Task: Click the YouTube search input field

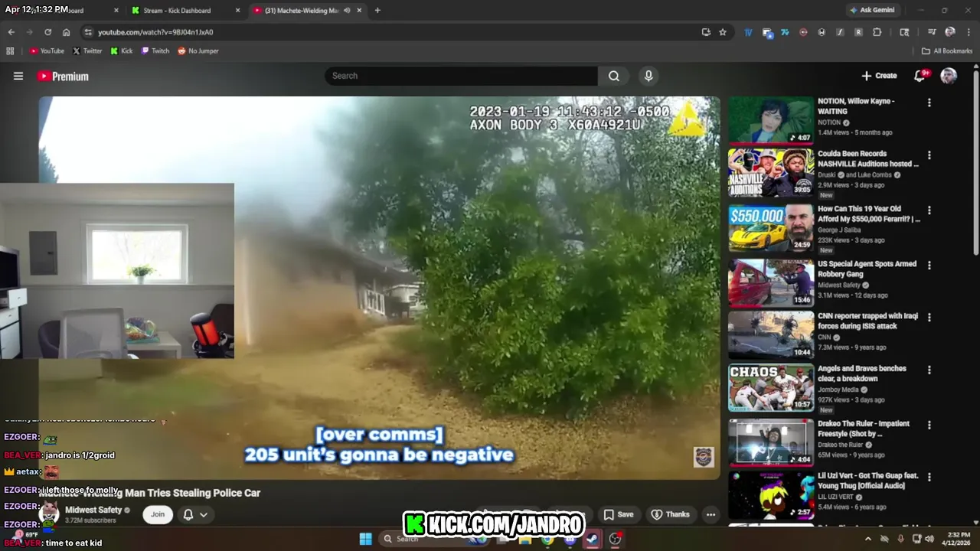Action: (x=462, y=76)
